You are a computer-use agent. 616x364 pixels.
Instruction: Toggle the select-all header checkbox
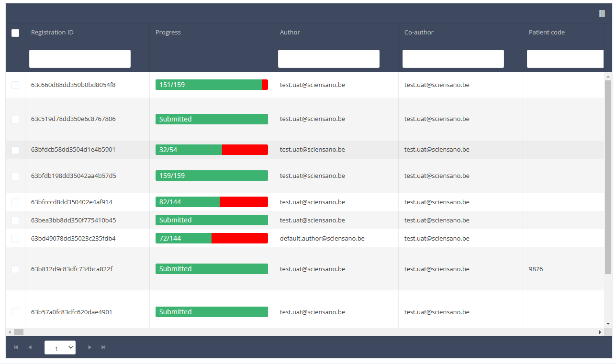pos(15,33)
